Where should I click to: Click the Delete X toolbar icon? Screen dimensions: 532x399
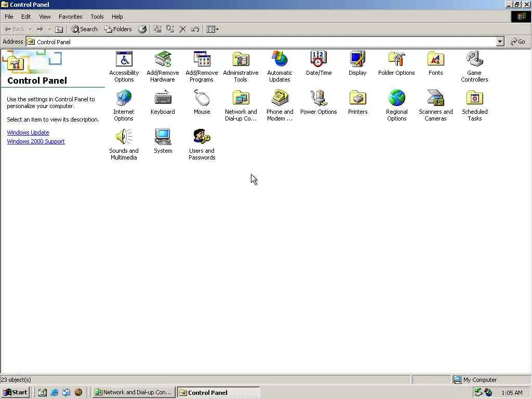[x=183, y=30]
